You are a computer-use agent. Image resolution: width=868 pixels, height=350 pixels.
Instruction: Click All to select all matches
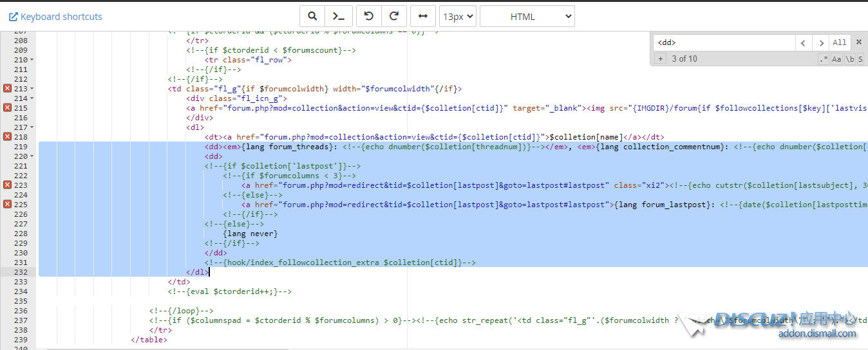click(840, 42)
